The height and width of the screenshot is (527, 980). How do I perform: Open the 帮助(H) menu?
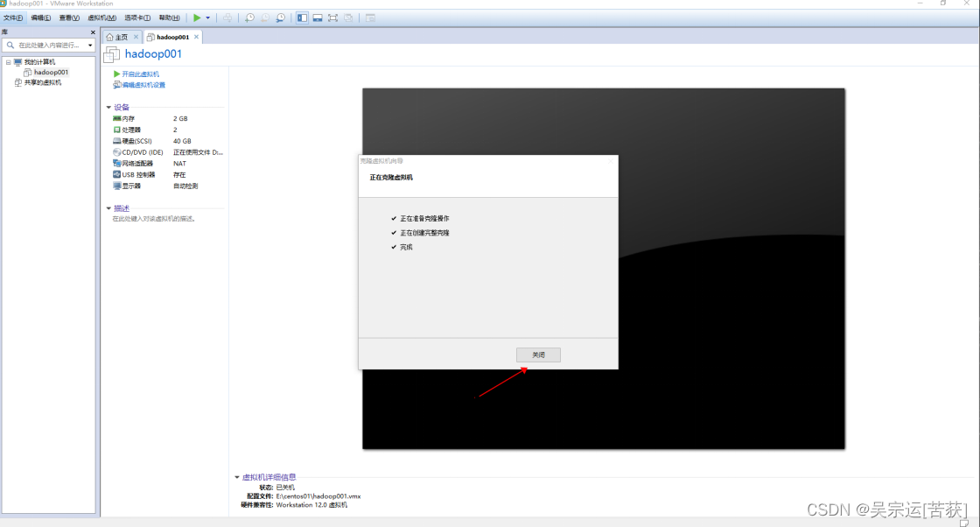pos(169,18)
